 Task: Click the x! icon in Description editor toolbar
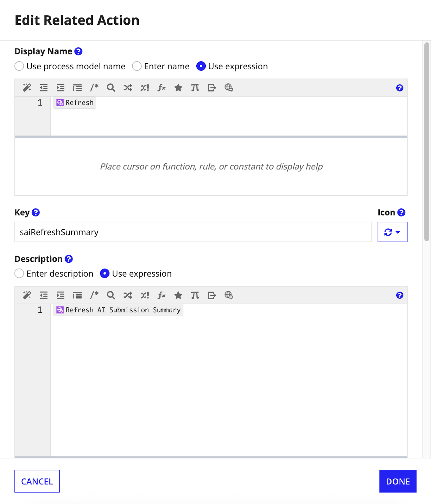(x=145, y=295)
